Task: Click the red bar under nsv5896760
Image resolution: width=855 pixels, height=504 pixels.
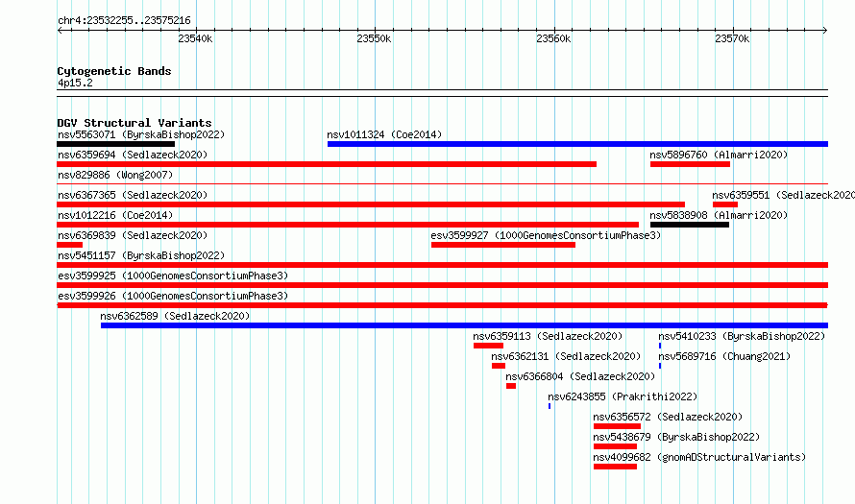Action: [x=690, y=164]
